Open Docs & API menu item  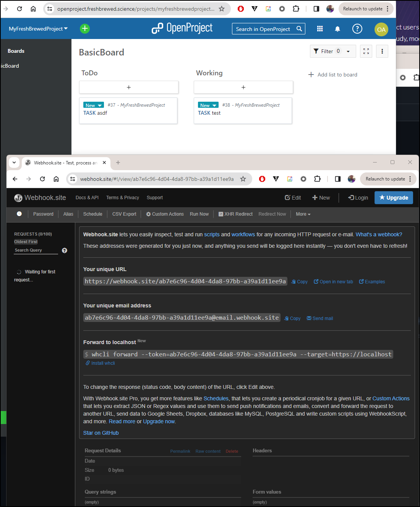87,198
